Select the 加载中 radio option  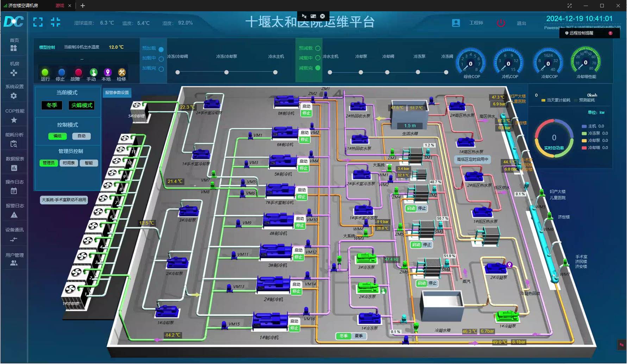click(161, 59)
